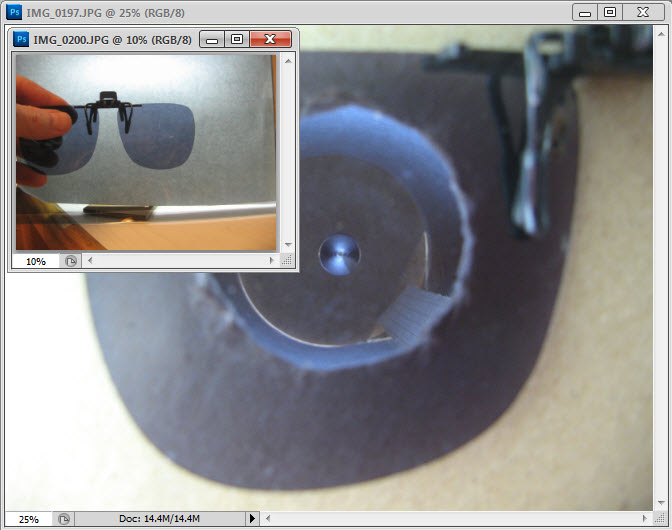Click the scroll left arrow in the IMG_0197 window
This screenshot has width=672, height=530.
tap(268, 518)
